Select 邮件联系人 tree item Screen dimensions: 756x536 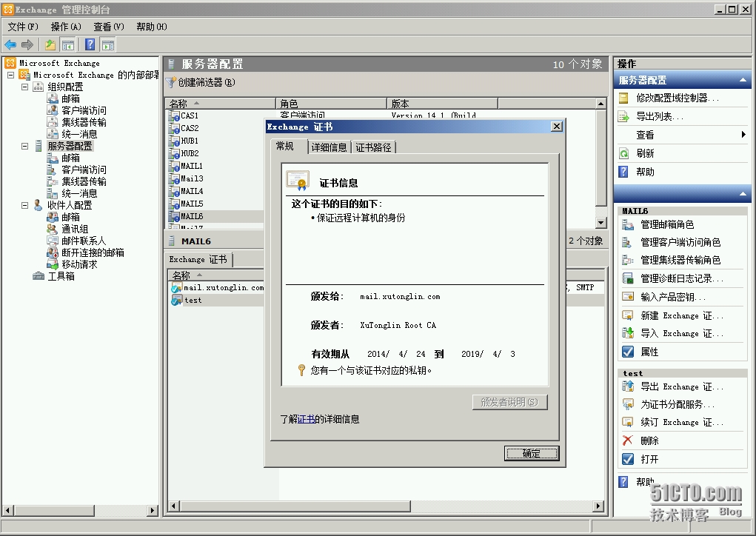pos(84,241)
